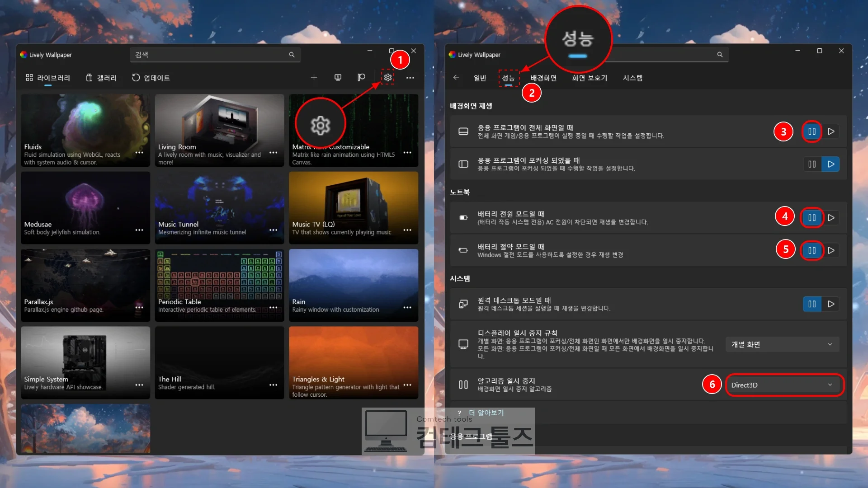The height and width of the screenshot is (488, 868).
Task: Click the three-dot more options toolbar icon
Action: tap(410, 78)
